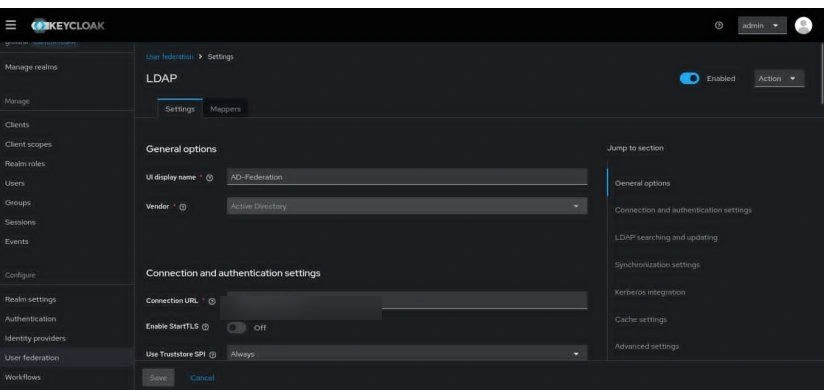The height and width of the screenshot is (390, 828).
Task: Open the Vendor dropdown
Action: (407, 206)
